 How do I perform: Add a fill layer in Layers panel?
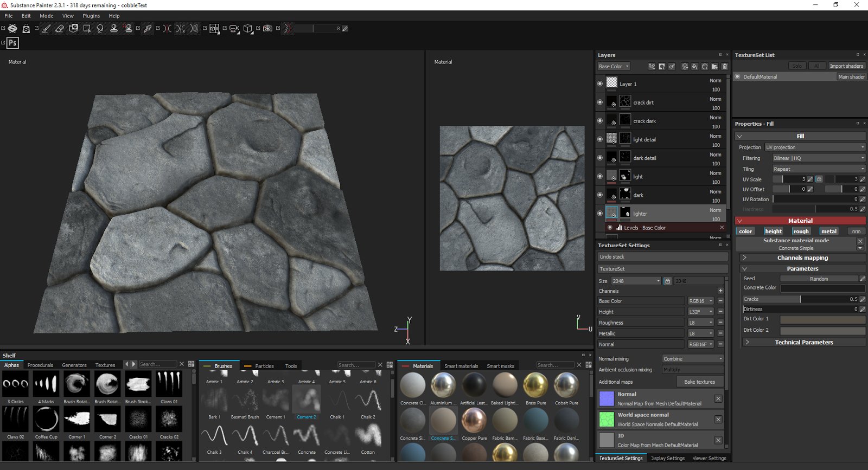tap(694, 67)
